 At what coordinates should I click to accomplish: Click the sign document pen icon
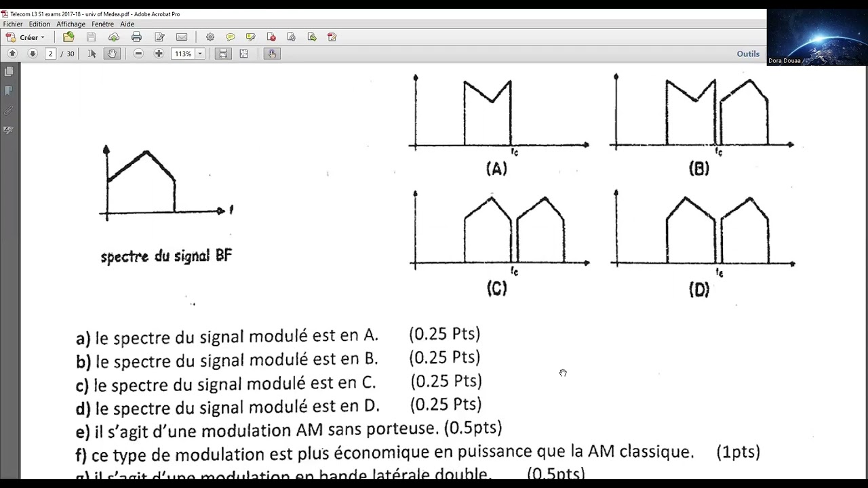pos(332,37)
